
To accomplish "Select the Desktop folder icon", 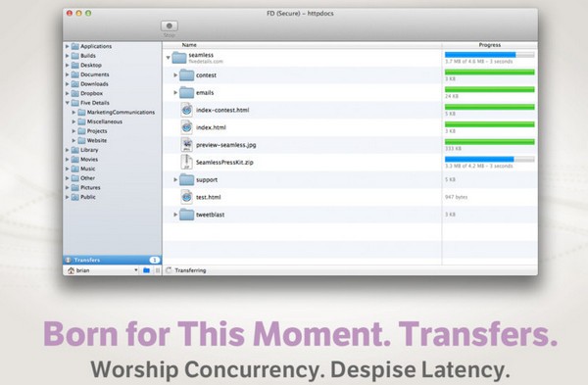I will 75,66.
